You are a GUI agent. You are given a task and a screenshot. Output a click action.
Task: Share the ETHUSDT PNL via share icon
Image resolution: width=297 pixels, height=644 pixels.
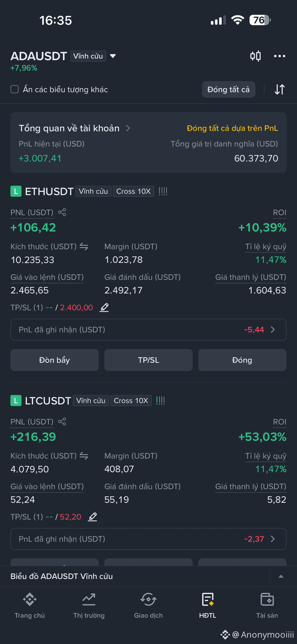click(x=62, y=212)
